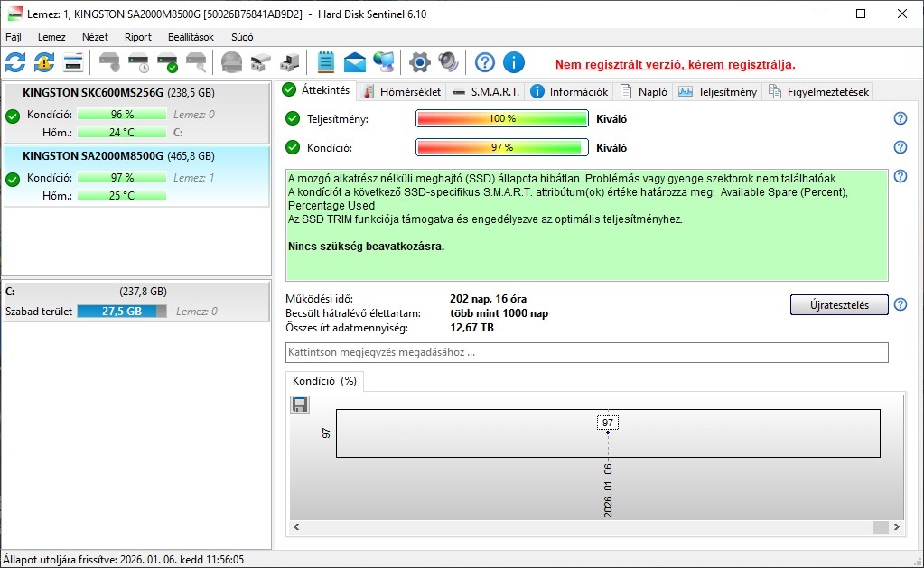
Task: Click the disk icon with magnifier
Action: (197, 62)
